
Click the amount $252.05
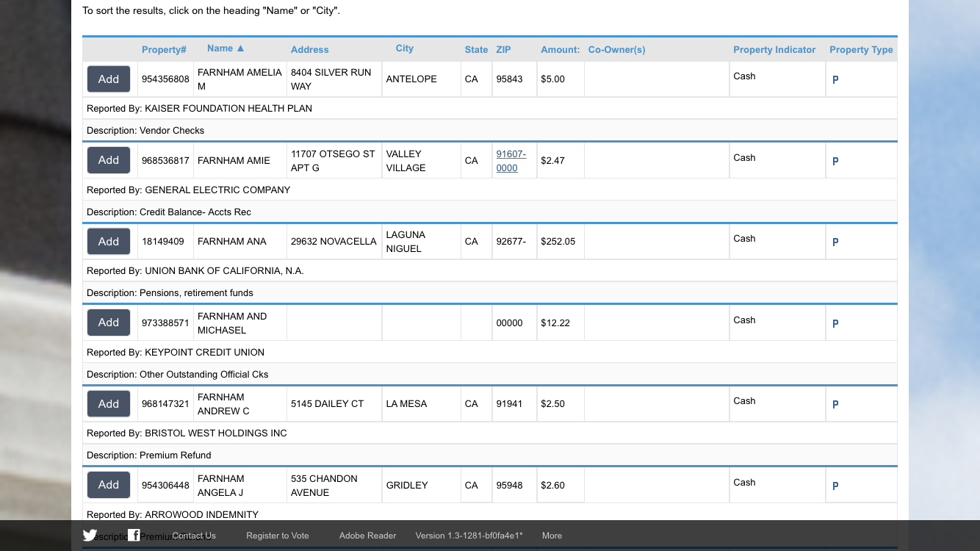pos(558,242)
